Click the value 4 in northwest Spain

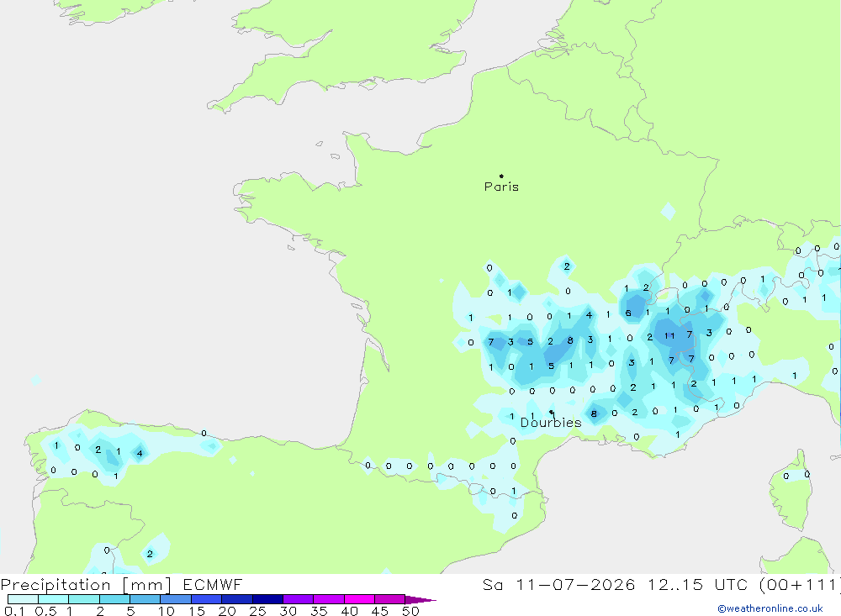click(140, 454)
